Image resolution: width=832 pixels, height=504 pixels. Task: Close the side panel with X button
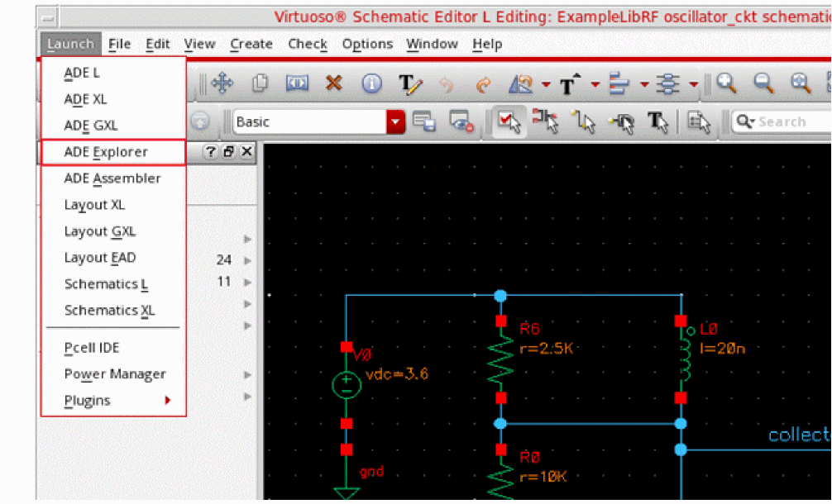(246, 152)
